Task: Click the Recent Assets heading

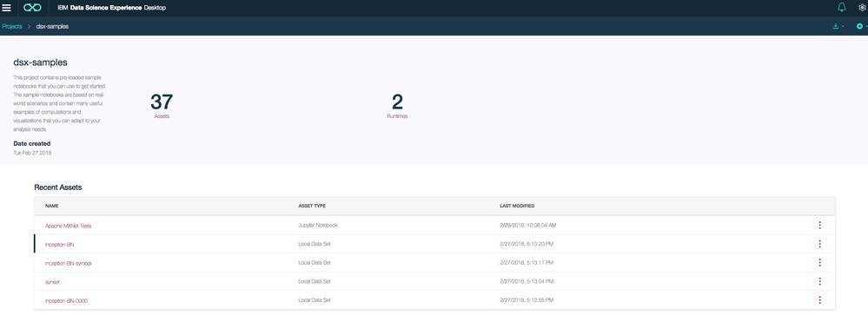Action: pos(58,187)
